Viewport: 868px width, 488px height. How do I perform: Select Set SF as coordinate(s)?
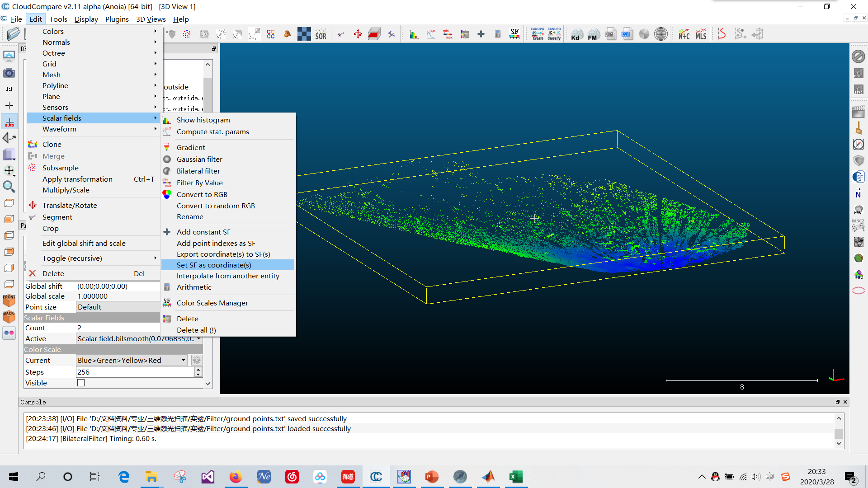(x=214, y=265)
